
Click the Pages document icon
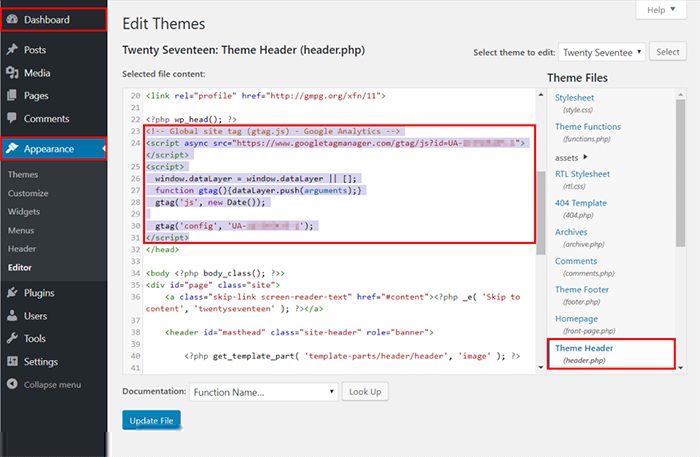click(12, 96)
